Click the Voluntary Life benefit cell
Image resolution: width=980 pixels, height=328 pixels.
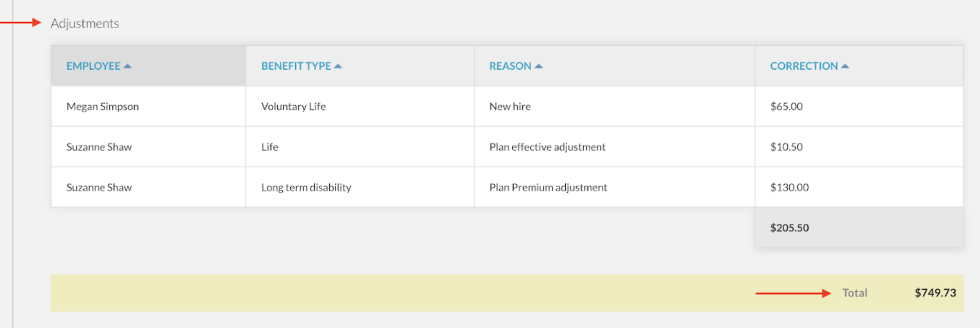[360, 106]
